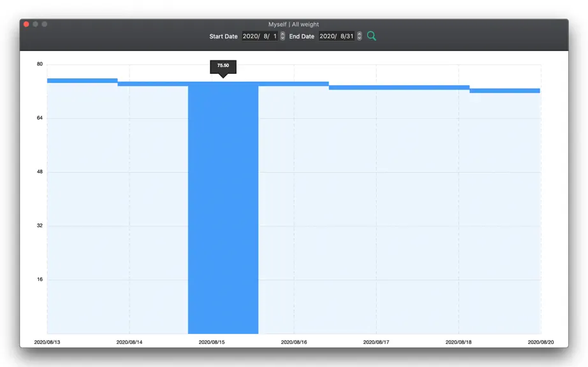The width and height of the screenshot is (588, 367).
Task: Select the day in Start Date field
Action: point(275,36)
